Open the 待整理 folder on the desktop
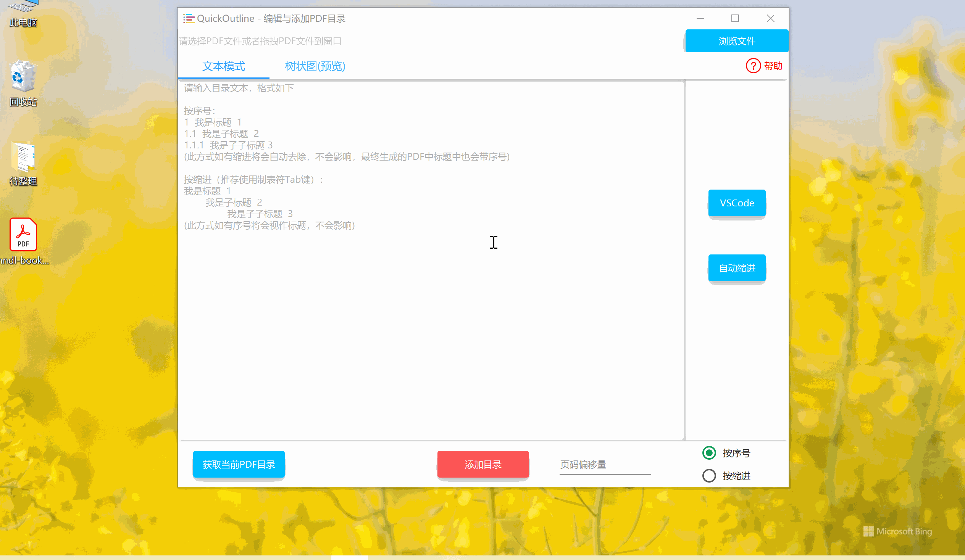Screen dimensions: 965x560 (x=23, y=157)
